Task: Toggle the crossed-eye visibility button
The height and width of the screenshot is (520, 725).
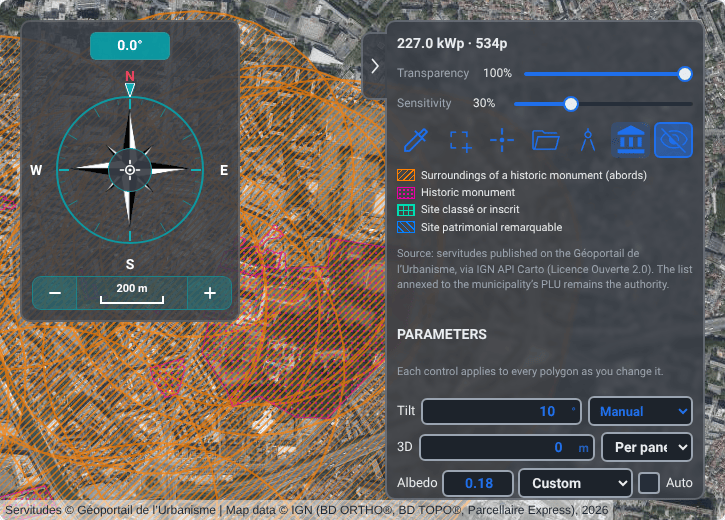Action: click(673, 141)
